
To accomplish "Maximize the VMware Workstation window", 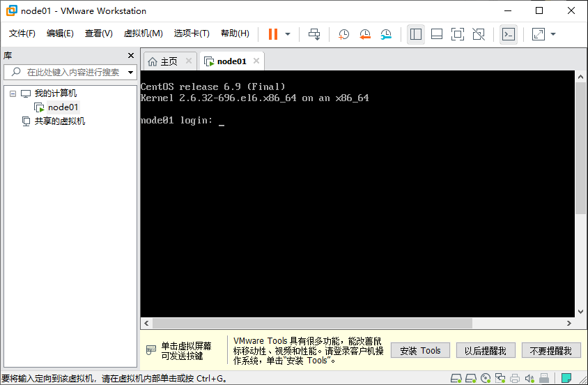I will [x=539, y=10].
